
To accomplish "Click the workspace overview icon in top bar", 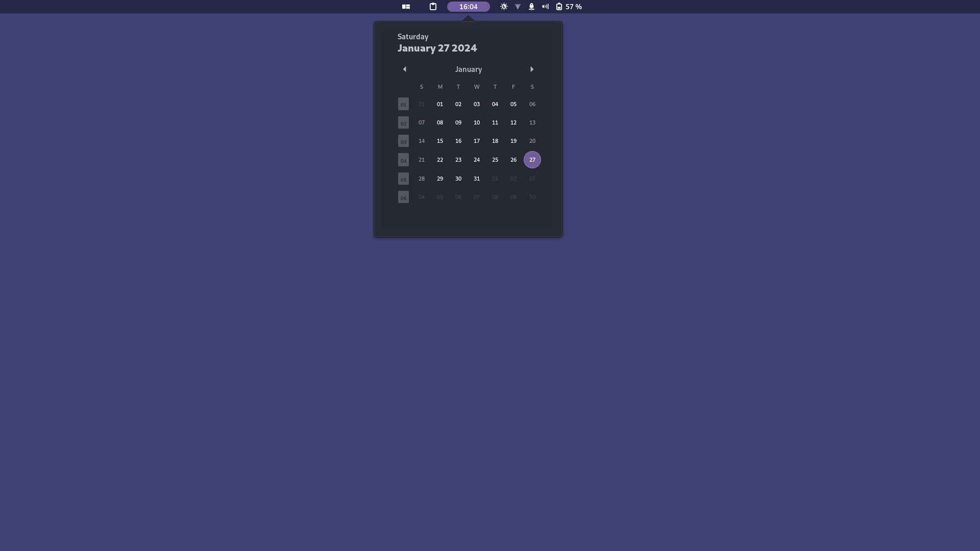I will 406,7.
